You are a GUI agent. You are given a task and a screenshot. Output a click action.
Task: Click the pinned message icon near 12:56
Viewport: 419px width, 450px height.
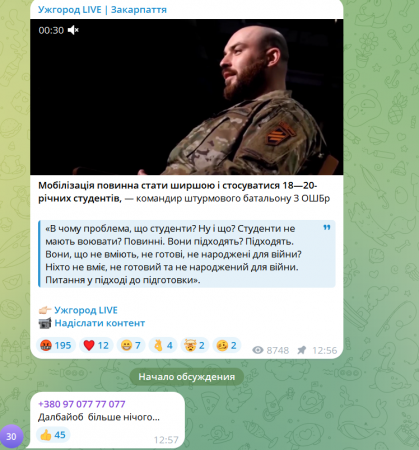click(x=302, y=350)
